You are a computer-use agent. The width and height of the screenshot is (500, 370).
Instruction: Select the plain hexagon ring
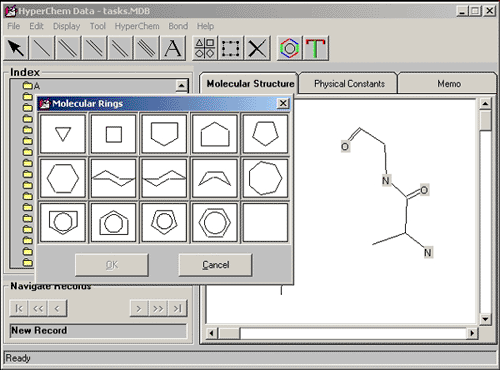(x=63, y=178)
